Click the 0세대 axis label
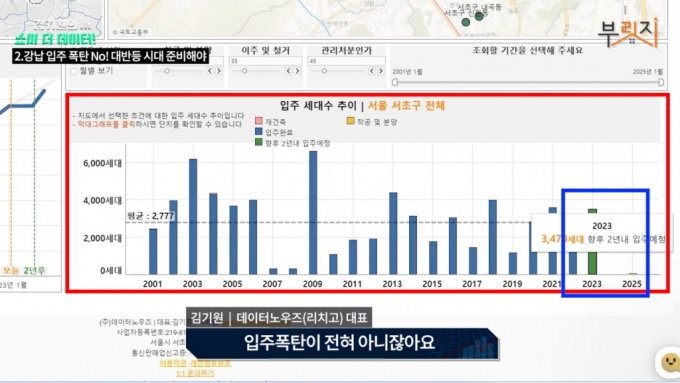Image resolution: width=680 pixels, height=383 pixels. (x=111, y=271)
